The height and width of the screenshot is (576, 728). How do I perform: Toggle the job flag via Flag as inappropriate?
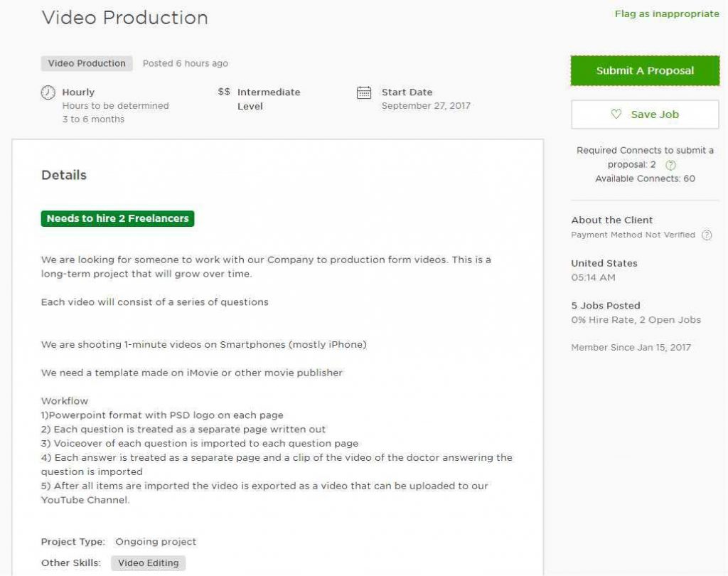[667, 14]
